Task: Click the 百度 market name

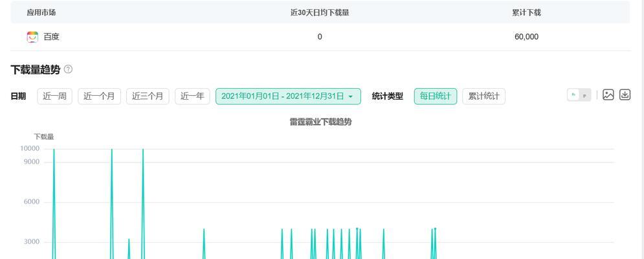Action: coord(52,37)
